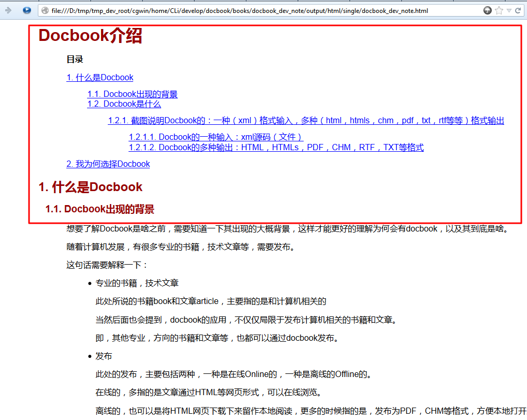Click subsection heading 1.1. Docbook出现的背景
The image size is (527, 420).
click(99, 209)
